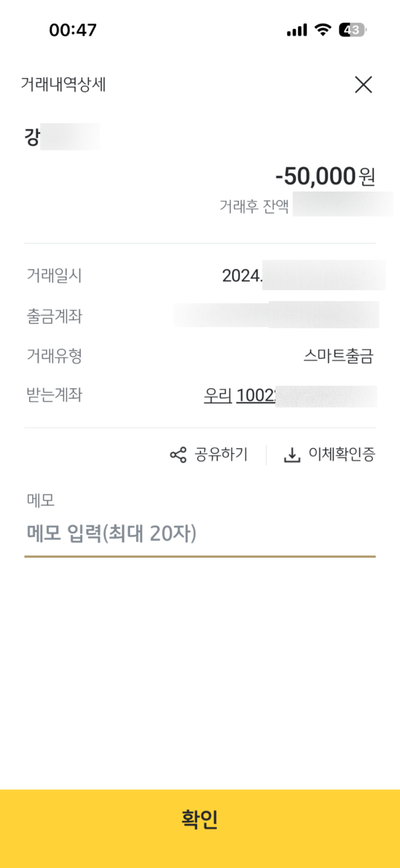
Task: Tap the 이체확인증 text label
Action: pos(342,454)
